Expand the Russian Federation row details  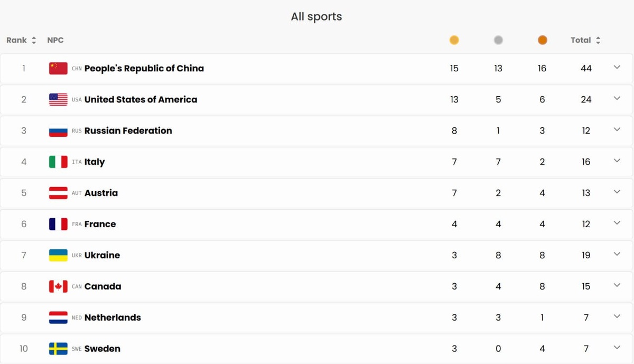617,130
